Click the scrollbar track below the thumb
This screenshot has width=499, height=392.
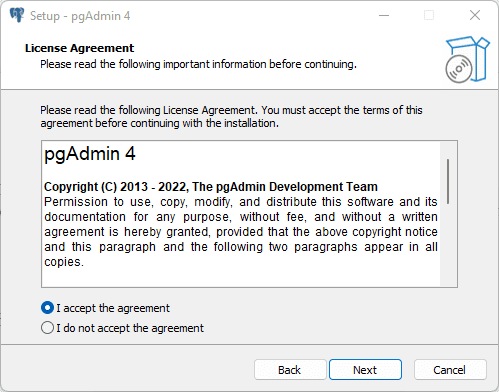(448, 245)
